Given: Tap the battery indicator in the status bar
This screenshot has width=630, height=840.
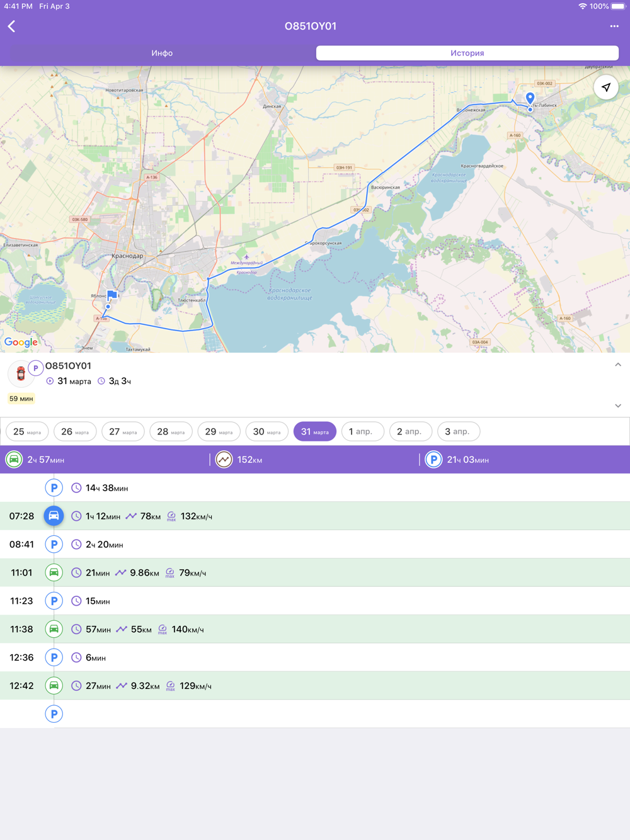Looking at the screenshot, I should (618, 6).
